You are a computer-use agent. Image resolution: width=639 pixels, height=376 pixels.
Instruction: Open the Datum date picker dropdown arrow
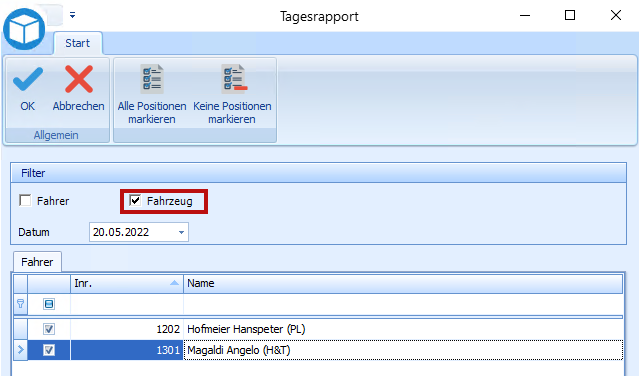(x=181, y=232)
